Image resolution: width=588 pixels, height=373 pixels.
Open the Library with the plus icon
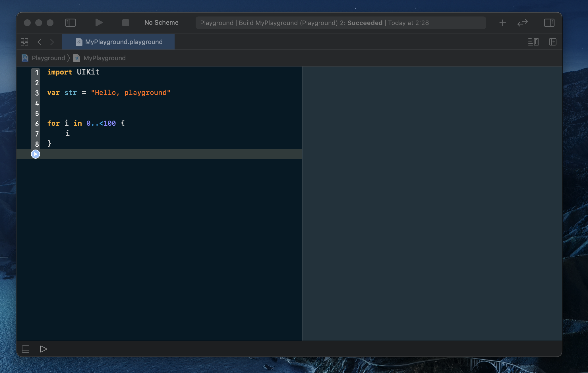(x=502, y=23)
